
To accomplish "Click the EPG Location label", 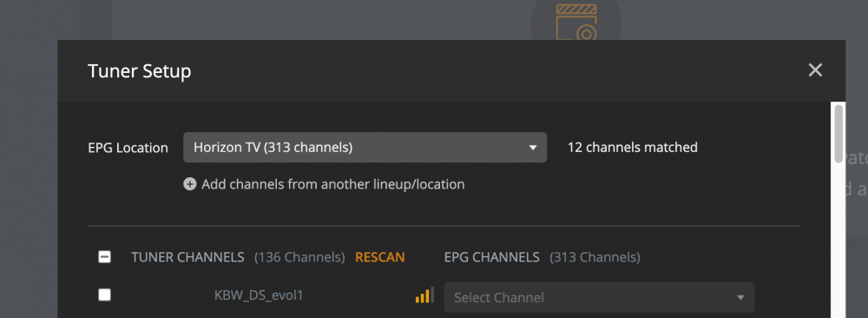I will pyautogui.click(x=128, y=148).
